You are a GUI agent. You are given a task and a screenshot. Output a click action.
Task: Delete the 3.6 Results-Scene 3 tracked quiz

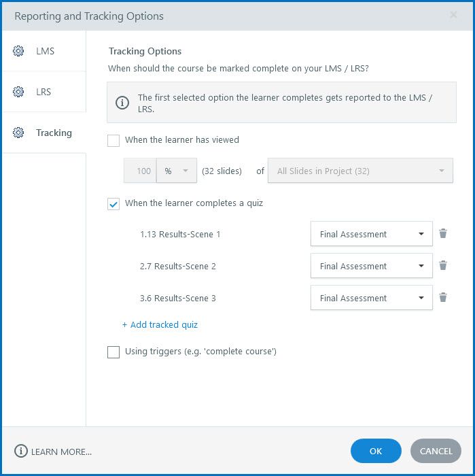(x=443, y=298)
